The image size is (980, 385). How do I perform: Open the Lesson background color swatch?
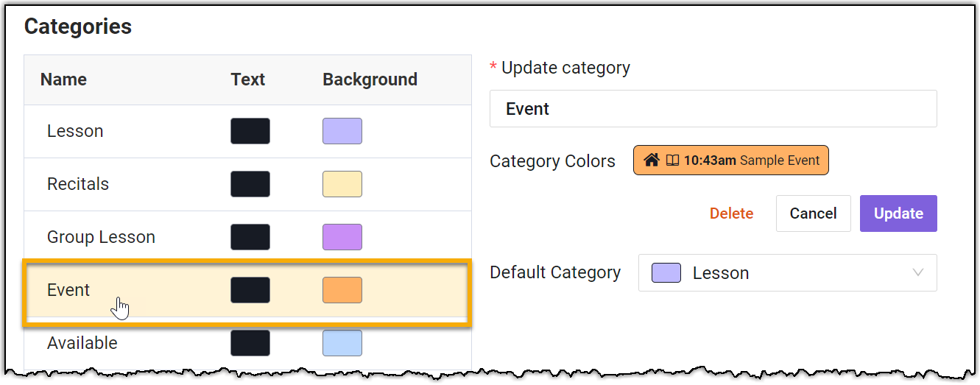coord(342,131)
